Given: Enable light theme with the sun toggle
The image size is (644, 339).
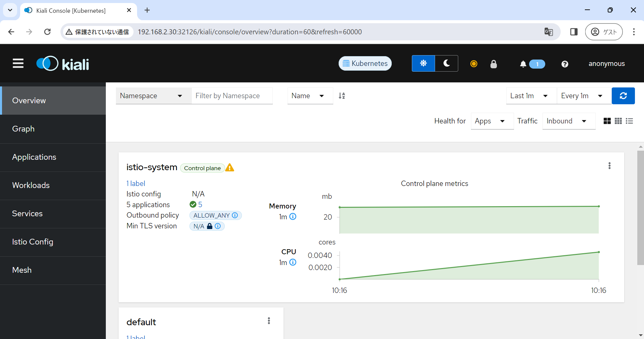Looking at the screenshot, I should tap(423, 63).
